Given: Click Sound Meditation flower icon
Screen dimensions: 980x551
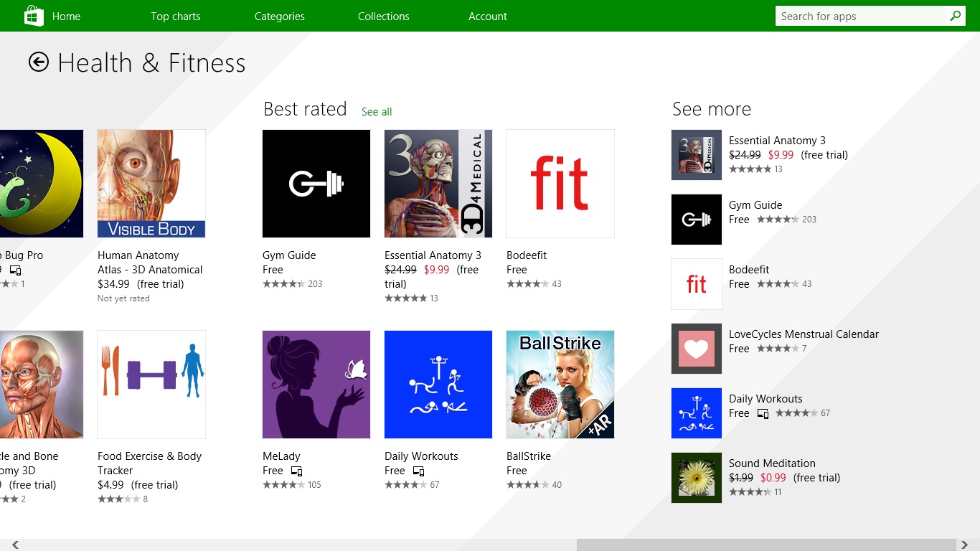Looking at the screenshot, I should [697, 478].
